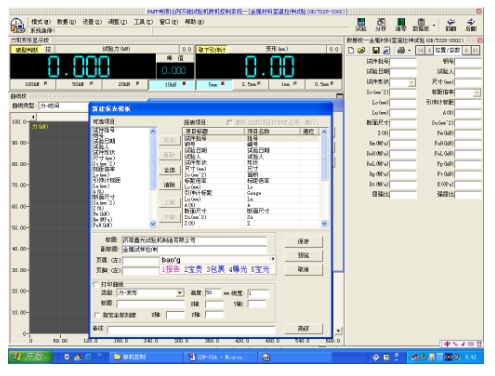Open the 分析 (analysis) toolbar icon
Image resolution: width=495 pixels, height=376 pixels.
(381, 24)
